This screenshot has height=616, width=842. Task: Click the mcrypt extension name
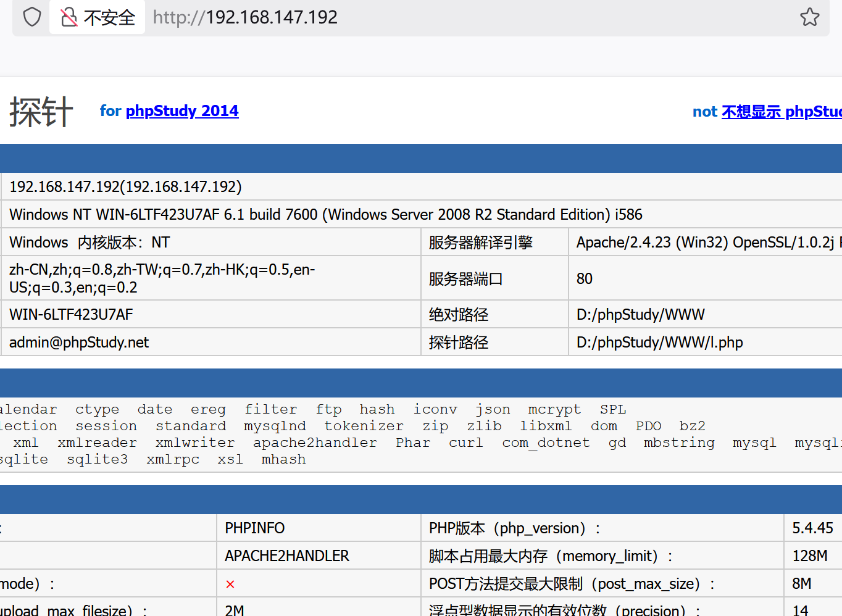(554, 409)
